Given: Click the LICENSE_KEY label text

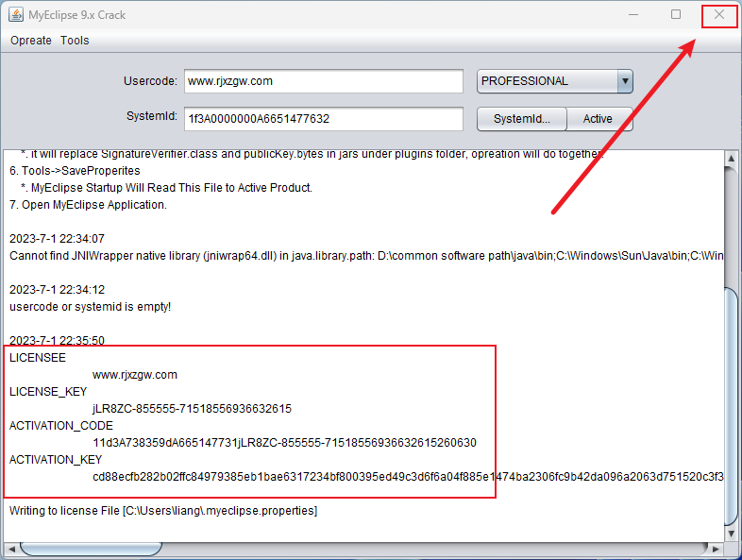Looking at the screenshot, I should [48, 392].
